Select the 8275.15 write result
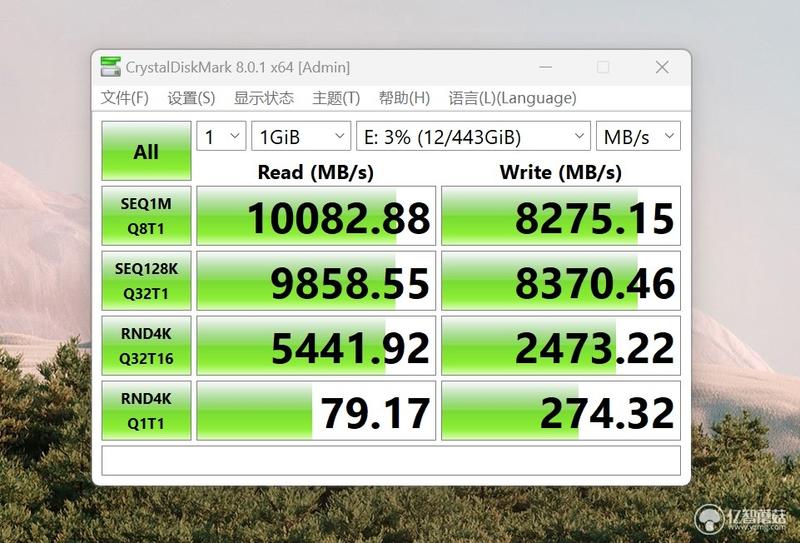This screenshot has width=800, height=543. point(561,215)
